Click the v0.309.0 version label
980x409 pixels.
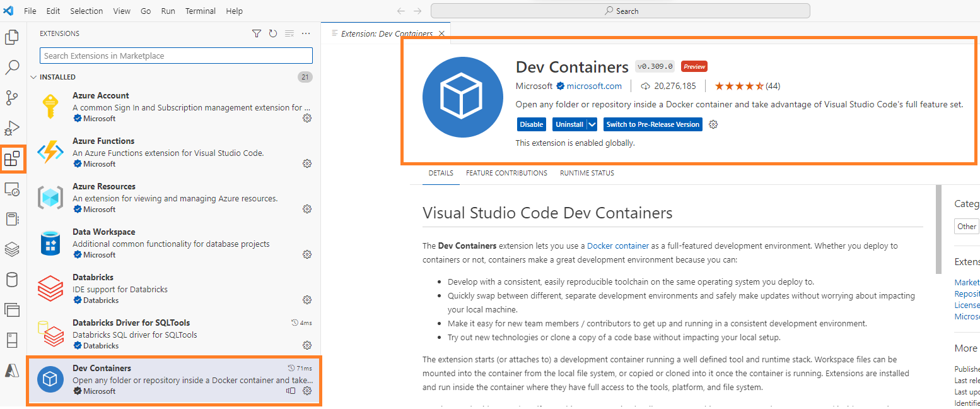tap(655, 66)
